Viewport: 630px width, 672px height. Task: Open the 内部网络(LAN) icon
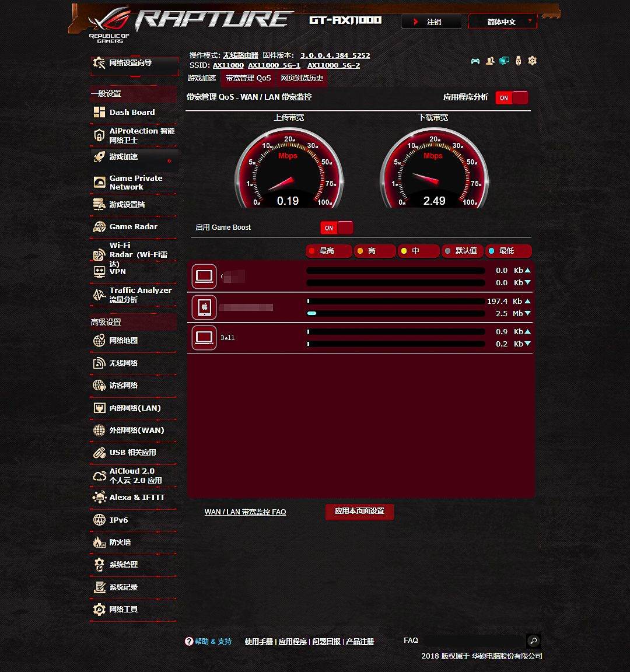[99, 408]
